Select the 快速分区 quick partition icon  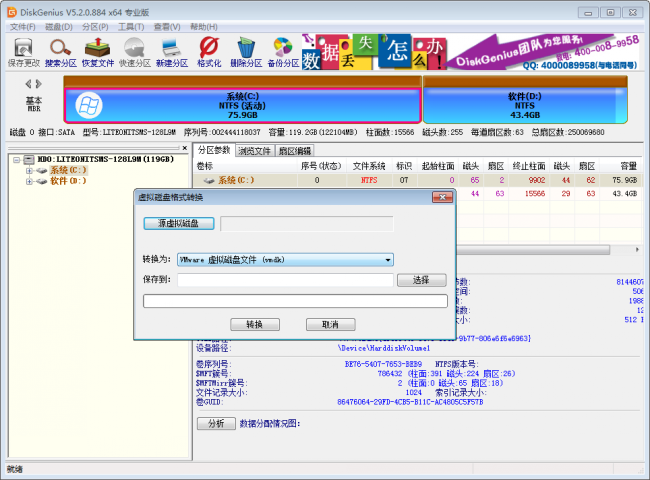(x=135, y=53)
